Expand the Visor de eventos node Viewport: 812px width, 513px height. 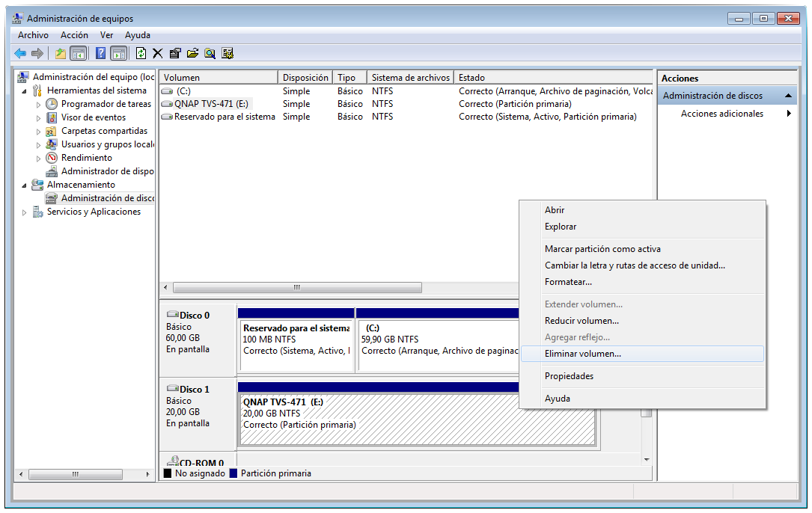coord(38,118)
